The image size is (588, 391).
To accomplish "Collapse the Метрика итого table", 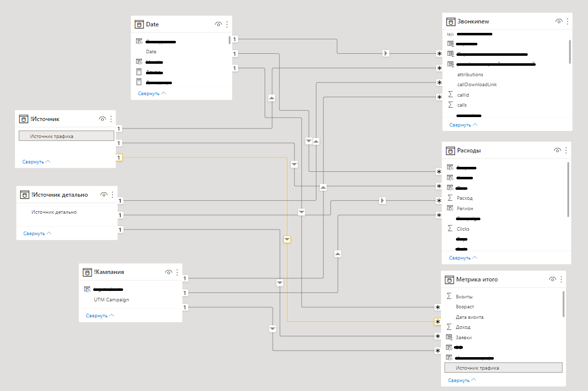I will 462,381.
